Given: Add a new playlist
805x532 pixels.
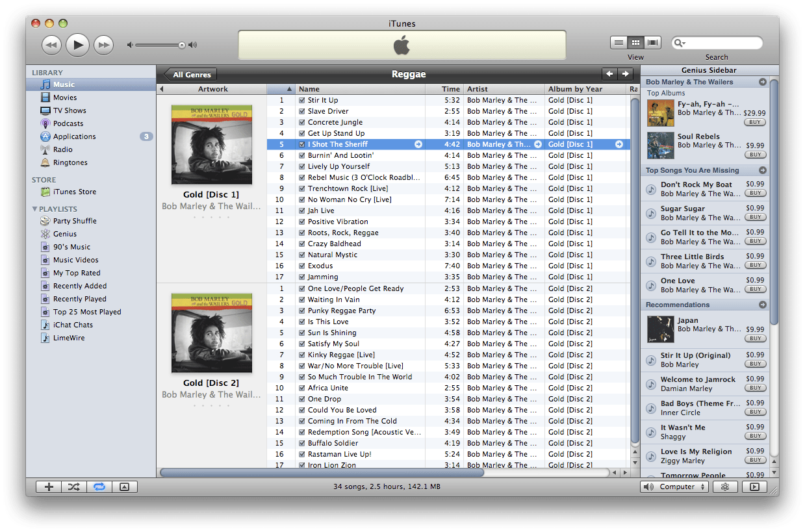Looking at the screenshot, I should 48,487.
